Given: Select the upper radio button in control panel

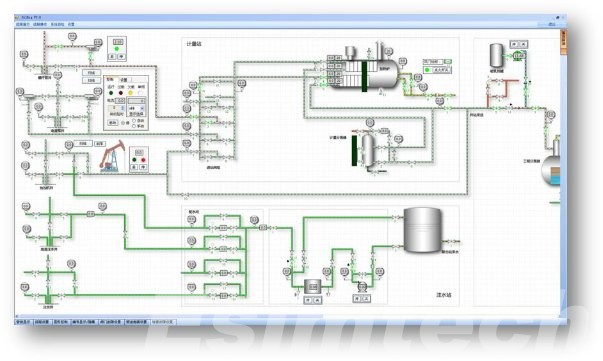Looking at the screenshot, I should coord(134,121).
